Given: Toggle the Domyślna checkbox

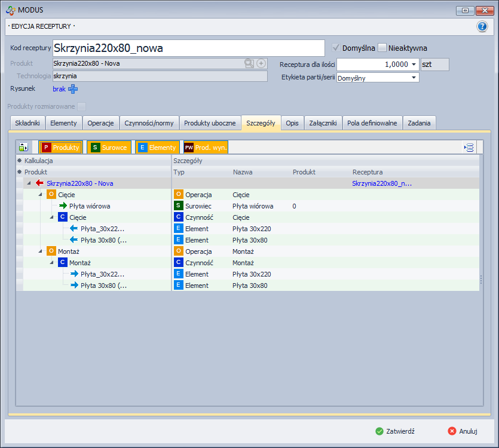Looking at the screenshot, I should [x=336, y=48].
